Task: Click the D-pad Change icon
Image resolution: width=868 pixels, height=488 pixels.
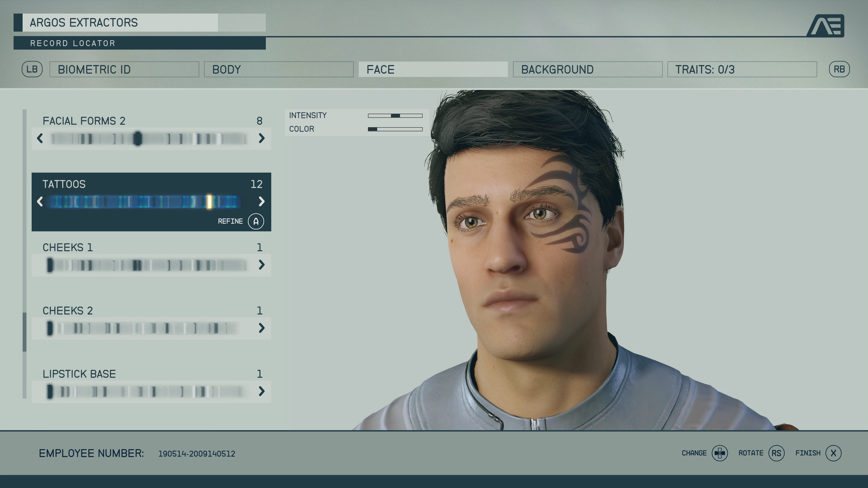Action: coord(719,453)
